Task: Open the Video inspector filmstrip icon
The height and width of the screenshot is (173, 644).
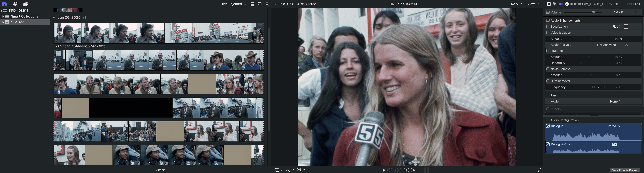Action: (548, 4)
